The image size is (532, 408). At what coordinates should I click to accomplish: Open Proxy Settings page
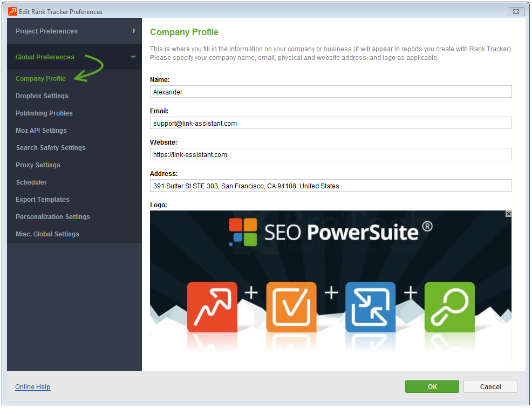38,165
